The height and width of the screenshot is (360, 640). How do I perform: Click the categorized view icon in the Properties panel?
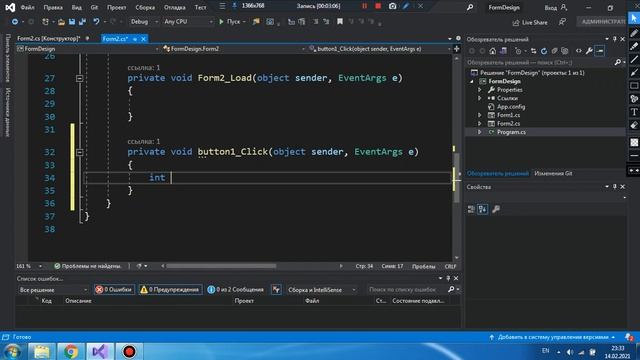(x=471, y=209)
